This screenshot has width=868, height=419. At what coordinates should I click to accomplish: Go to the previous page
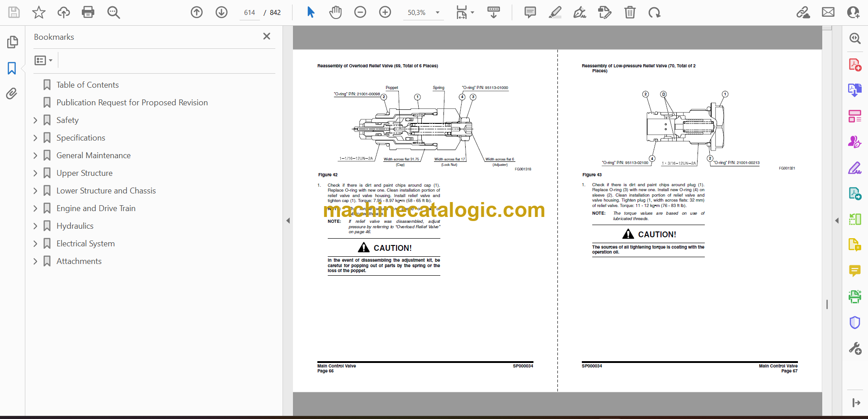(197, 12)
